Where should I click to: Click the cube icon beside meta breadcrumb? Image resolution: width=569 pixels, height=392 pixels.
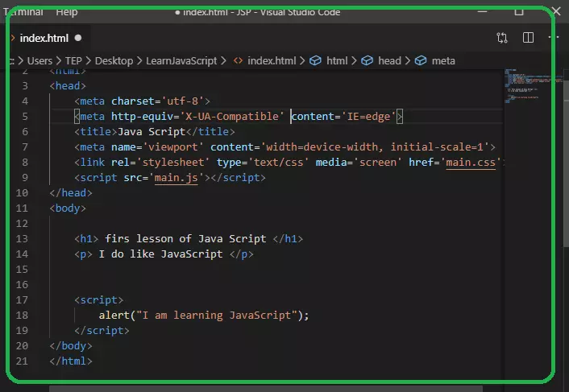tap(421, 61)
